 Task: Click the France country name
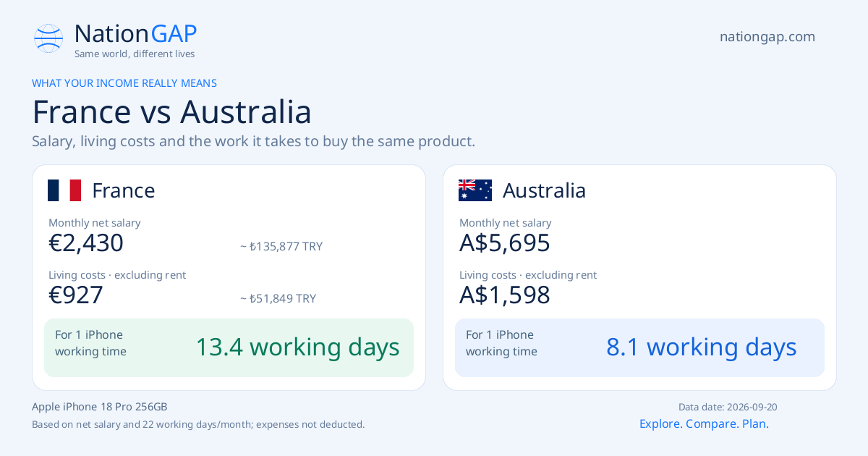(x=124, y=190)
